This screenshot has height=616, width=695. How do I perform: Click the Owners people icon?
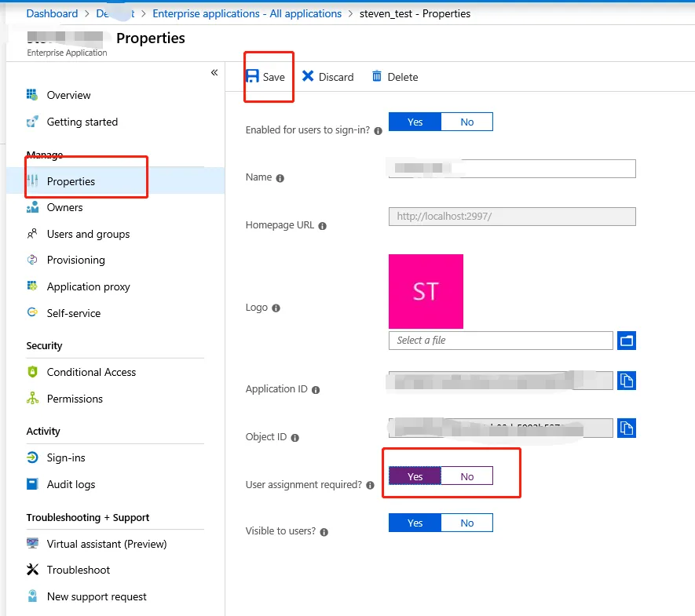(32, 207)
